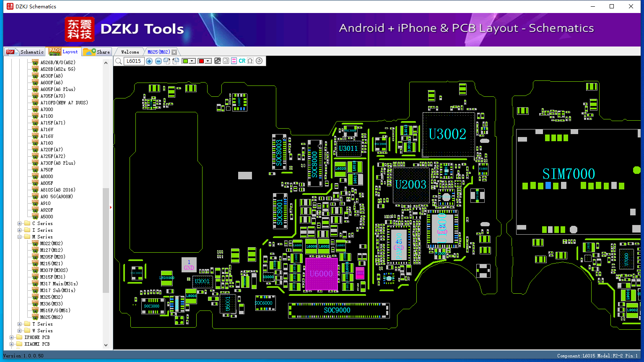Toggle the letter 'a' text display icon
644x362 pixels.
pos(226,61)
